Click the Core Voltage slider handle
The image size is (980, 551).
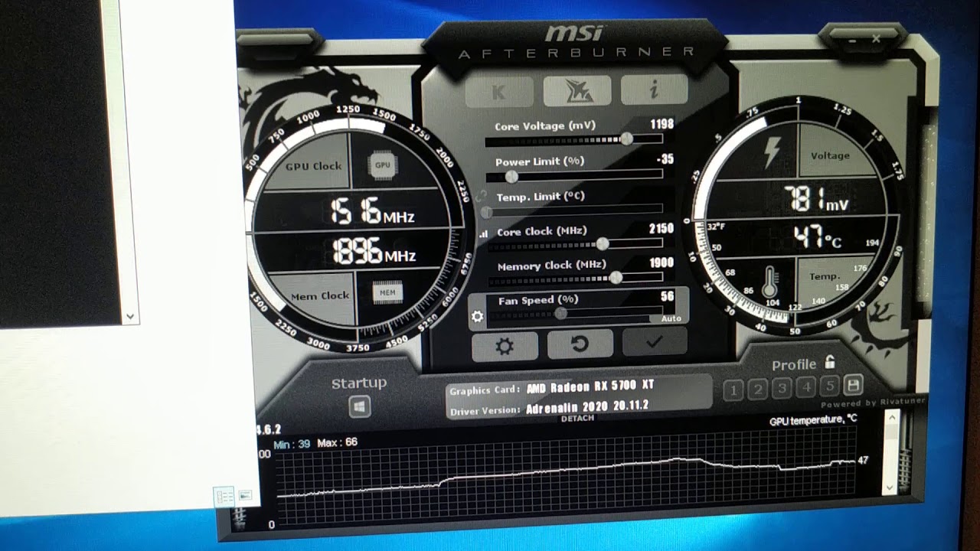pos(626,139)
